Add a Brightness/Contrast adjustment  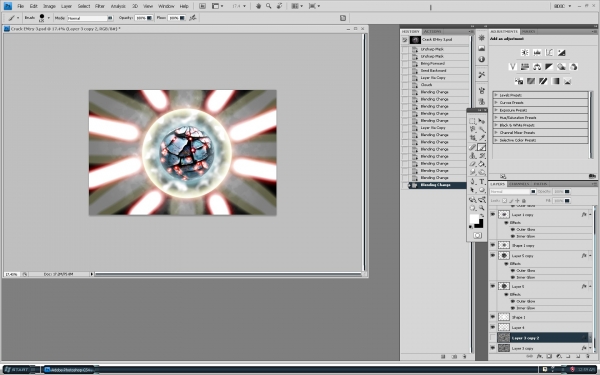525,52
